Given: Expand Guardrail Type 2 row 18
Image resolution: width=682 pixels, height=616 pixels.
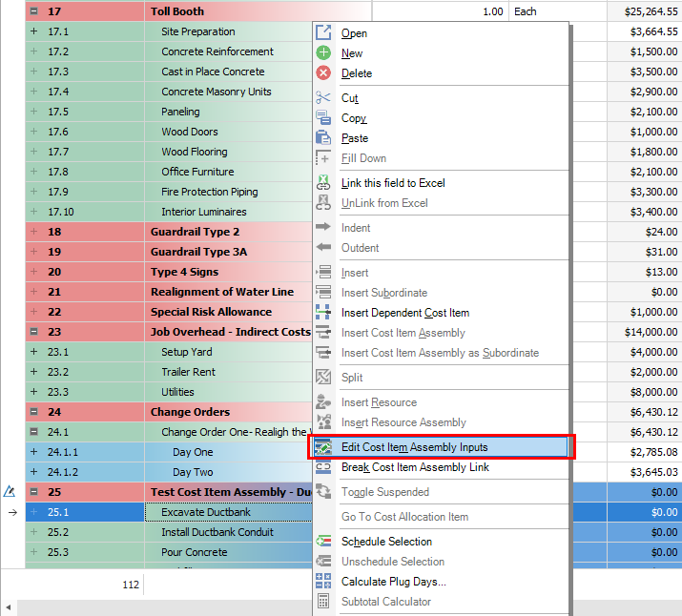Looking at the screenshot, I should (x=34, y=232).
